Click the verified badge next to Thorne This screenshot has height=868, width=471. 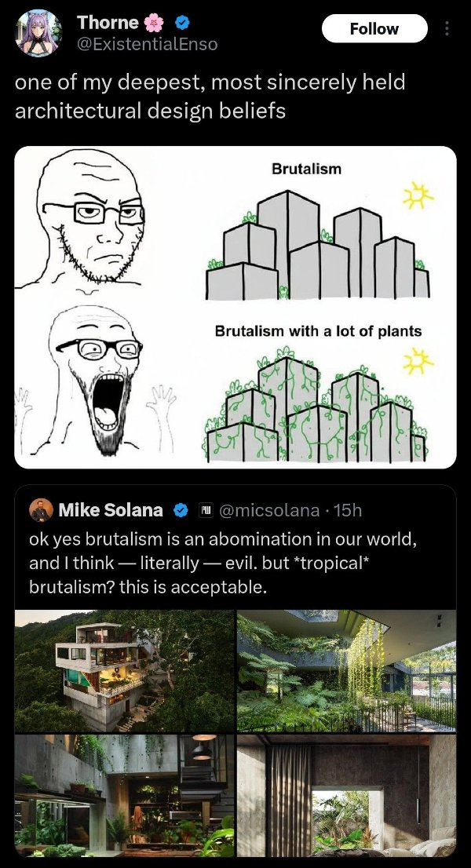coord(181,24)
